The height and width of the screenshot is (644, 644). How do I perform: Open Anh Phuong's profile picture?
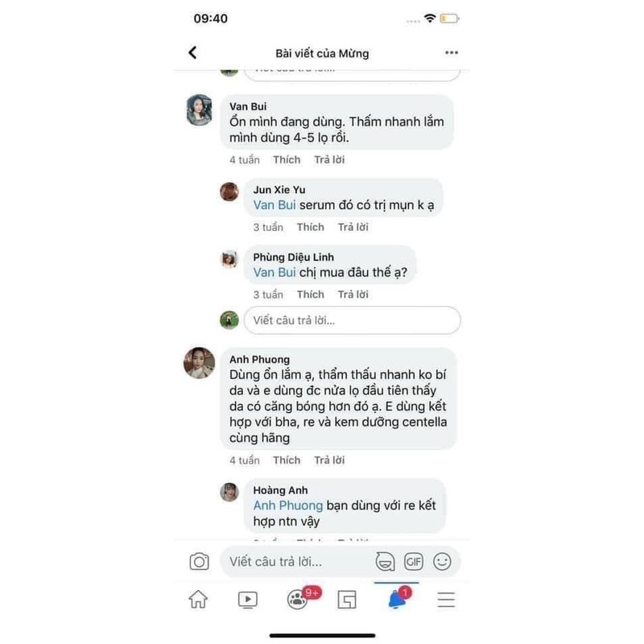click(199, 363)
